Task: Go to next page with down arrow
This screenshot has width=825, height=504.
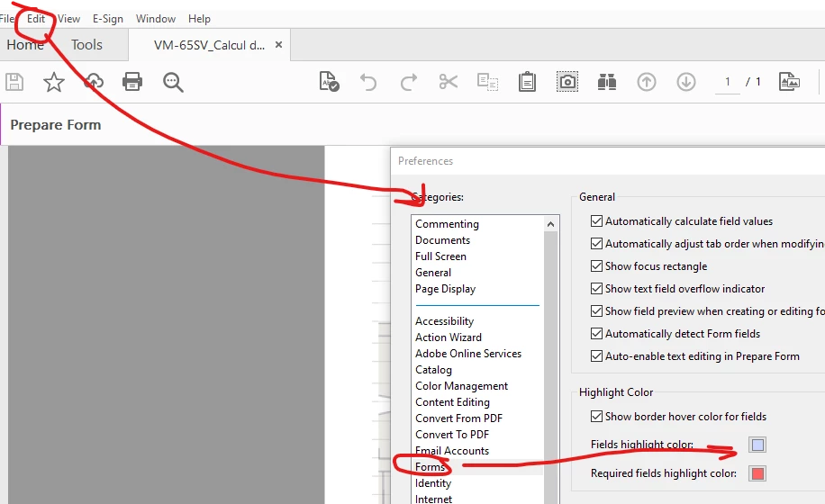Action: (x=686, y=82)
